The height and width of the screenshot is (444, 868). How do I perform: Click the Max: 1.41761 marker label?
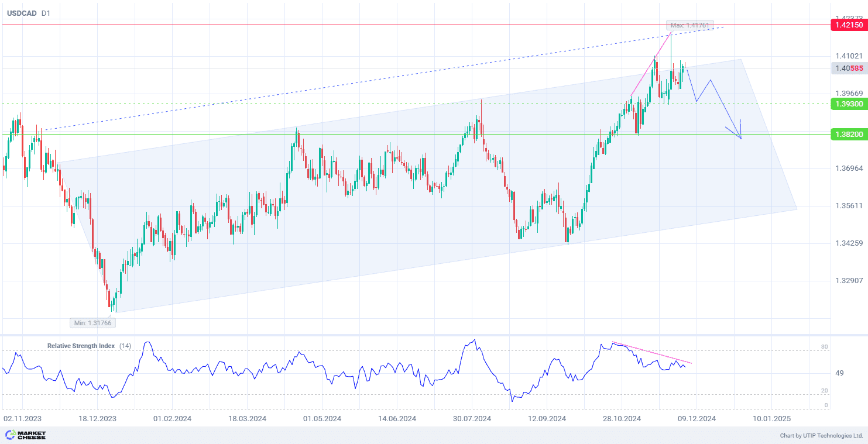(690, 25)
